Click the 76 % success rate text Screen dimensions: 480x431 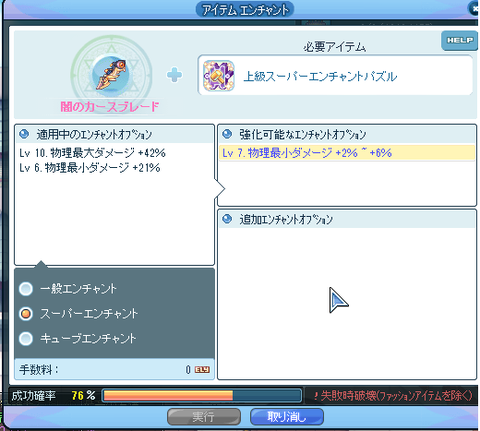(x=83, y=396)
